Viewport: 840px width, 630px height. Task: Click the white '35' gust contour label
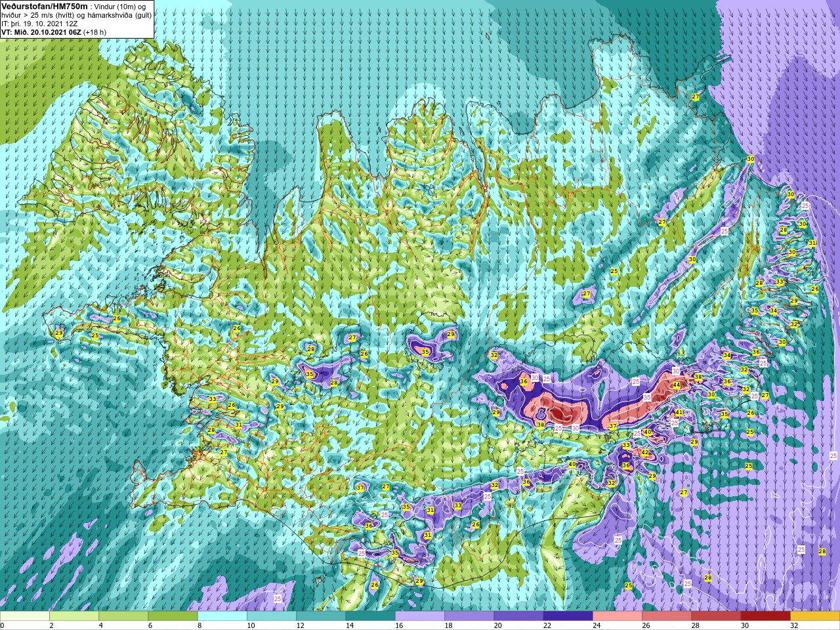647,398
